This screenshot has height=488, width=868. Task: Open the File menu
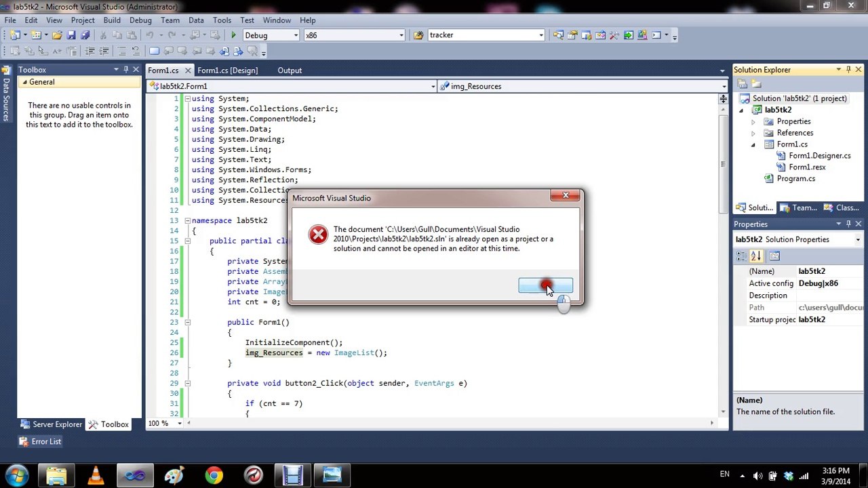point(10,20)
